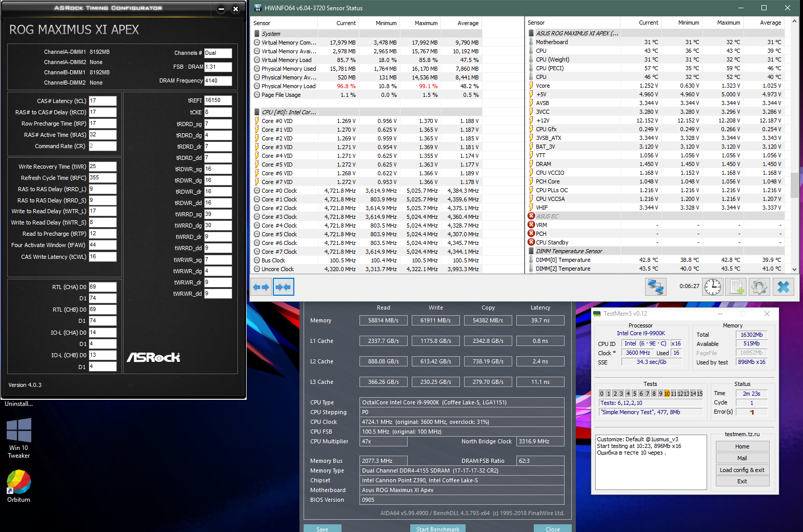803x532 pixels.
Task: Select the DRAM voltage sensor row
Action: pyautogui.click(x=655, y=164)
